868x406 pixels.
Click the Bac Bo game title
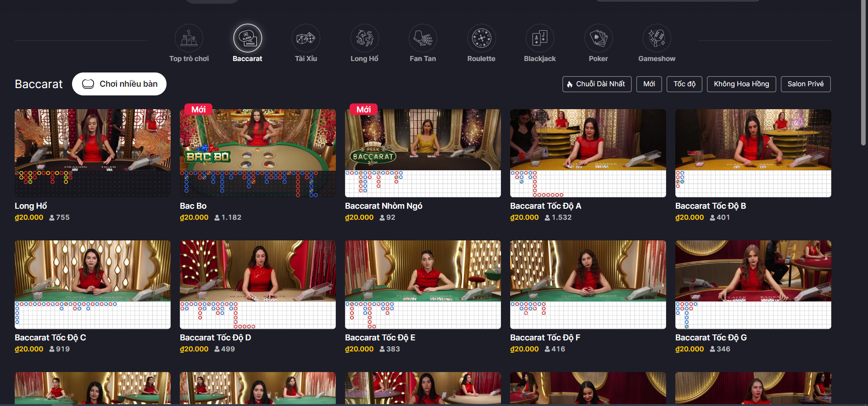pos(193,206)
